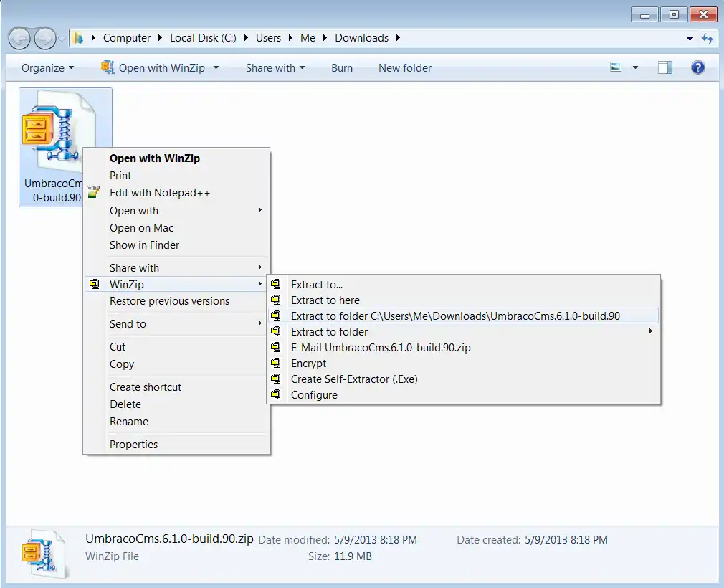Select Print from context menu
724x588 pixels.
176,176
